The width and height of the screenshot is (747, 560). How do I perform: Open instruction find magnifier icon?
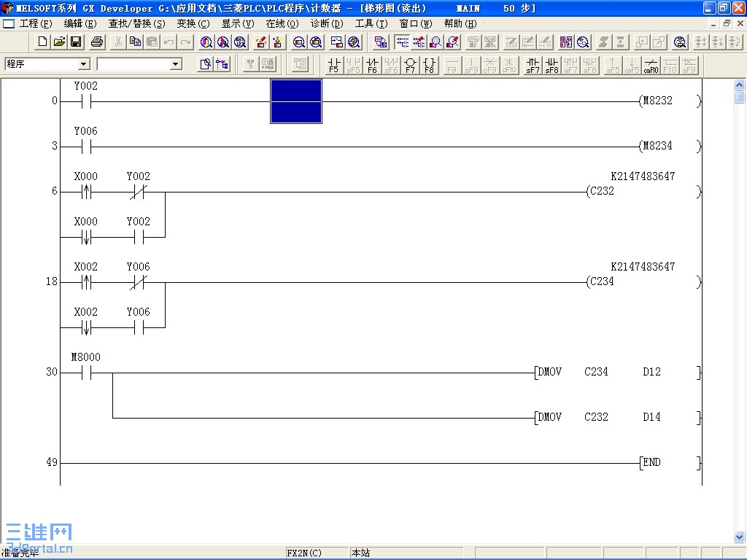[x=223, y=42]
